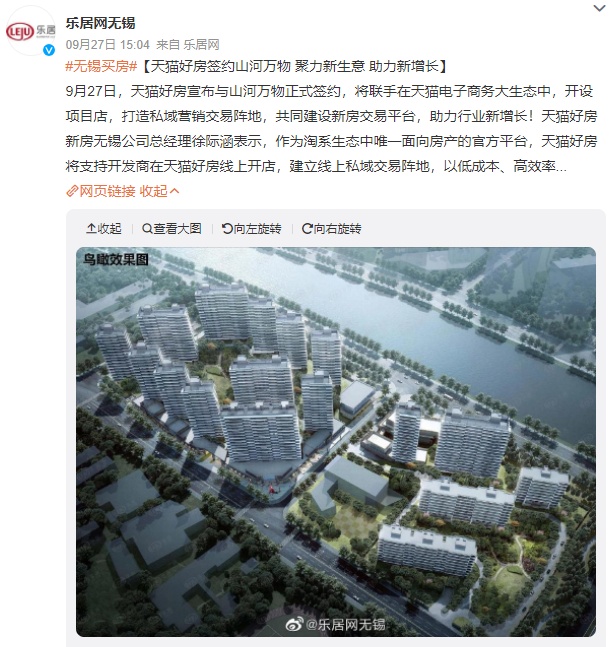Click the chain icon before 网页链接
This screenshot has height=647, width=615.
(x=72, y=191)
